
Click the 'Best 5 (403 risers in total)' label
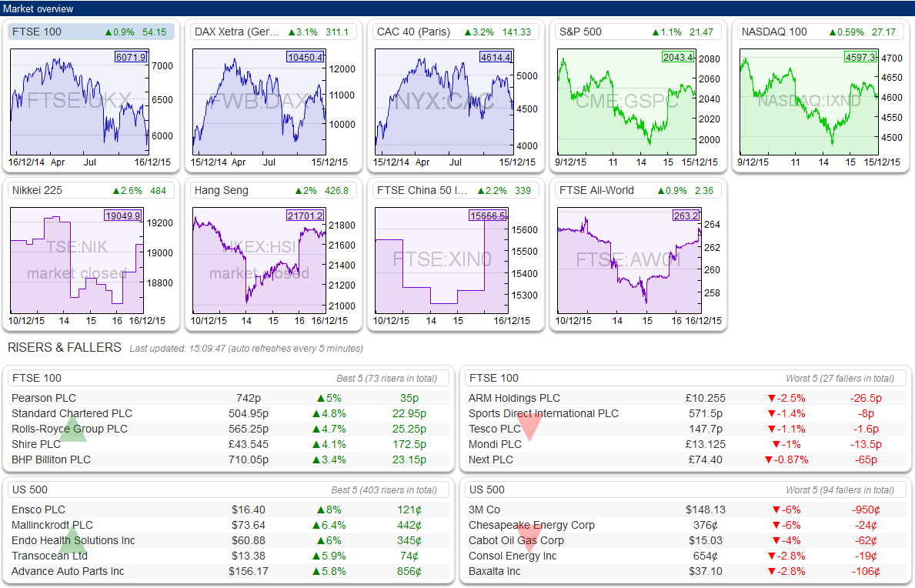click(384, 490)
